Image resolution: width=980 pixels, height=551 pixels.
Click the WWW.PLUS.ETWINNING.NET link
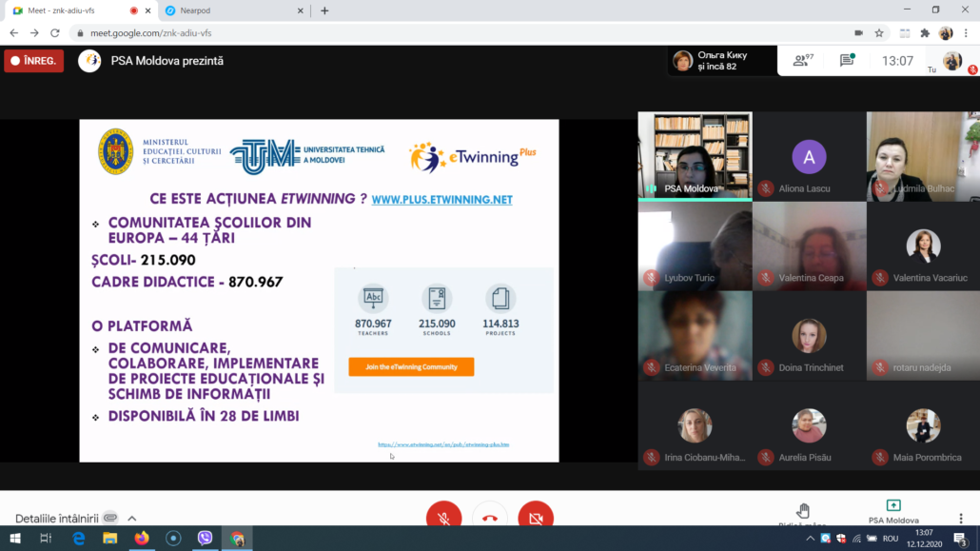point(441,200)
